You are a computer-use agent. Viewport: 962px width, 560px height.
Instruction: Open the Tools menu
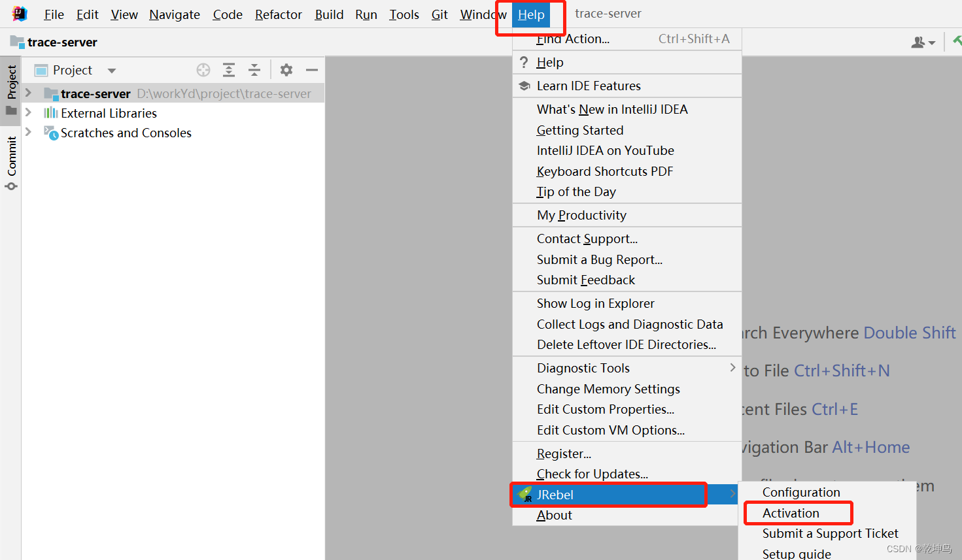pyautogui.click(x=404, y=14)
